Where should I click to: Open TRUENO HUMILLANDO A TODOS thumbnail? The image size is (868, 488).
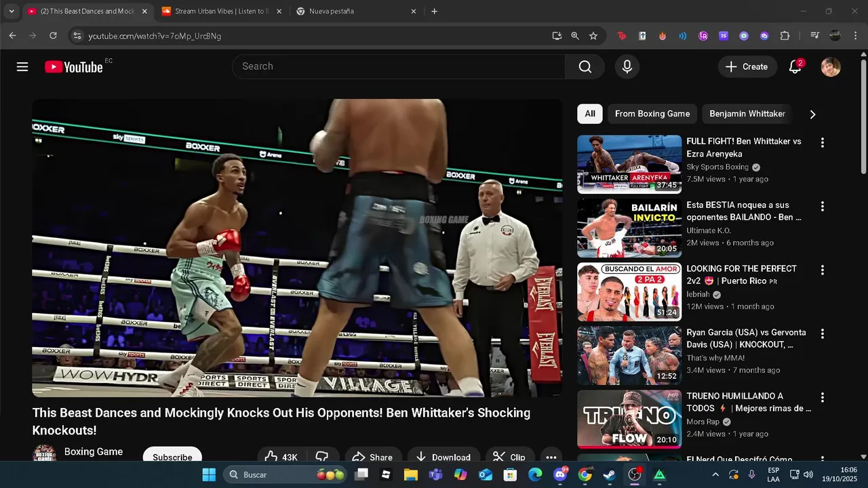tap(629, 419)
